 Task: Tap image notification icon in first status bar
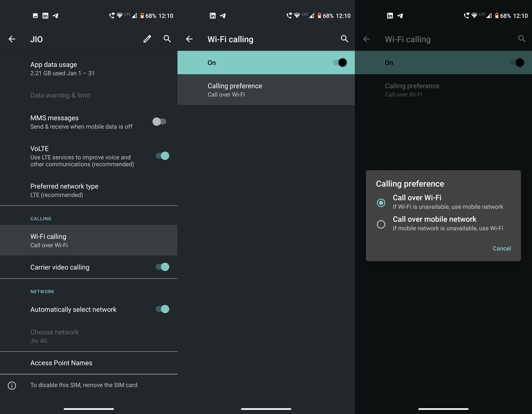[35, 16]
